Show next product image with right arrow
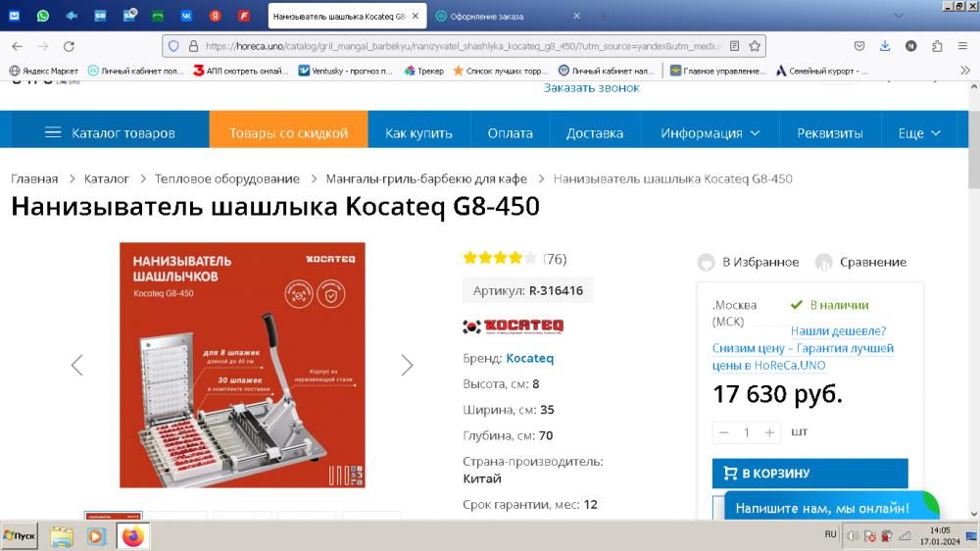 (407, 366)
